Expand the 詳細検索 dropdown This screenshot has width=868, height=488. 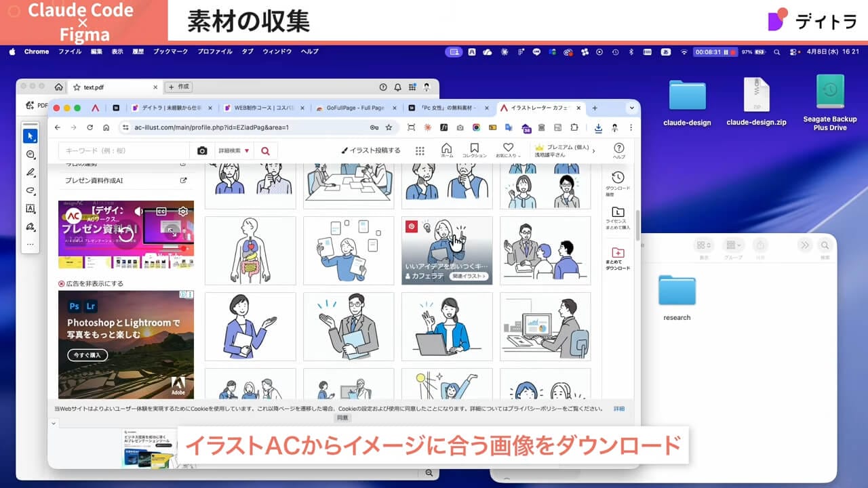coord(234,151)
